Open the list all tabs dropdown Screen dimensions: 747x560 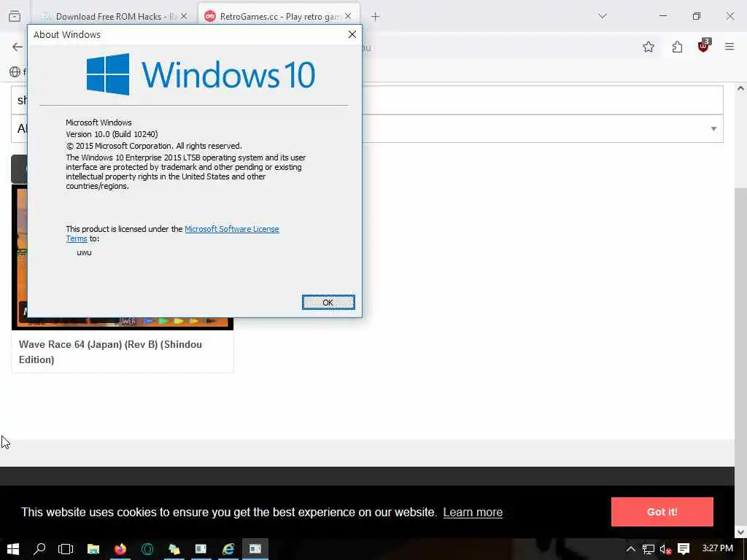coord(603,16)
